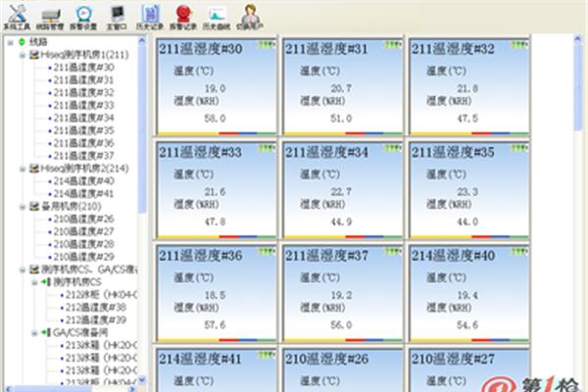This screenshot has height=392, width=588.
Task: Collapse the 备用机房(210) tree group
Action: [x=23, y=207]
